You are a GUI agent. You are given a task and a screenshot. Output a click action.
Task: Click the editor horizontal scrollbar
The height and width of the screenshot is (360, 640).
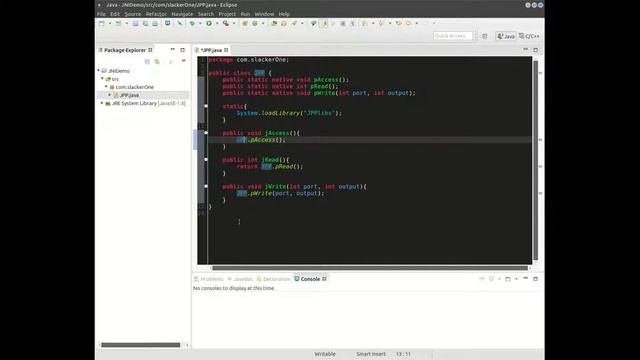[370, 268]
